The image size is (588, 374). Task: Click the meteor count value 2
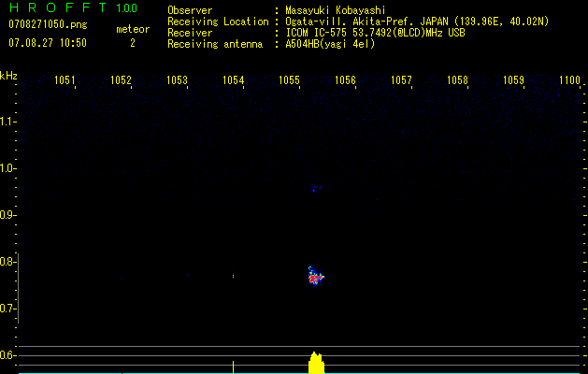(133, 43)
